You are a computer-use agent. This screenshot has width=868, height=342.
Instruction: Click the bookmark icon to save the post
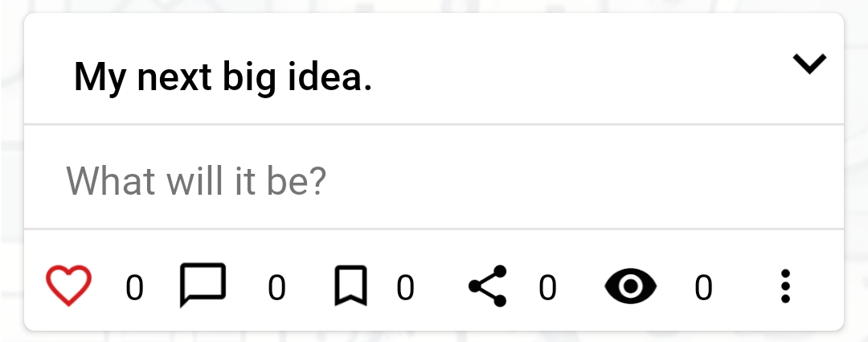350,286
